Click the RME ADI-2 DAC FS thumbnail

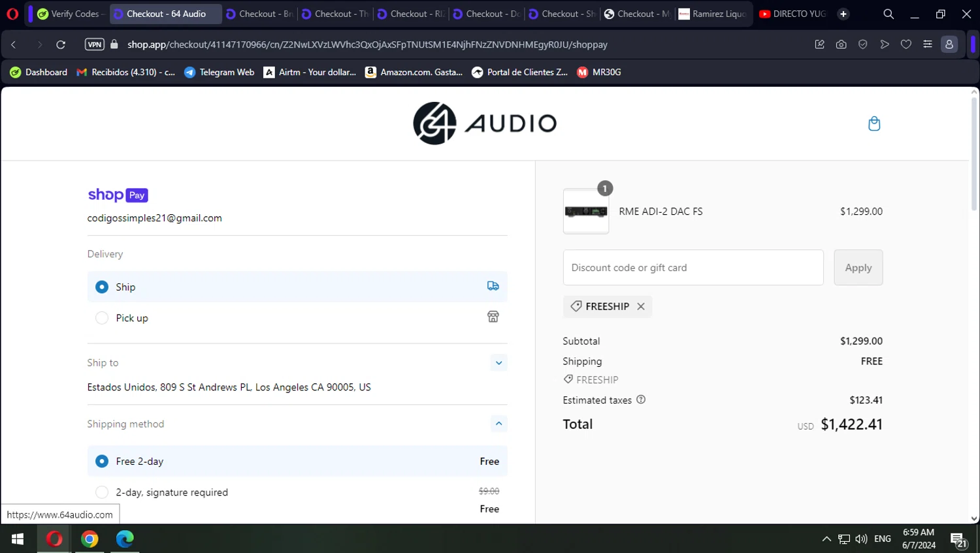tap(586, 212)
